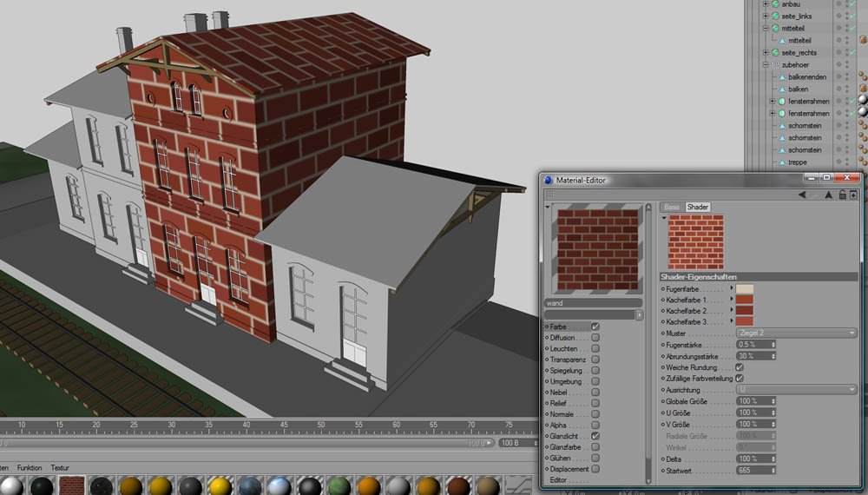
Task: Select the green material sphere
Action: pyautogui.click(x=339, y=485)
